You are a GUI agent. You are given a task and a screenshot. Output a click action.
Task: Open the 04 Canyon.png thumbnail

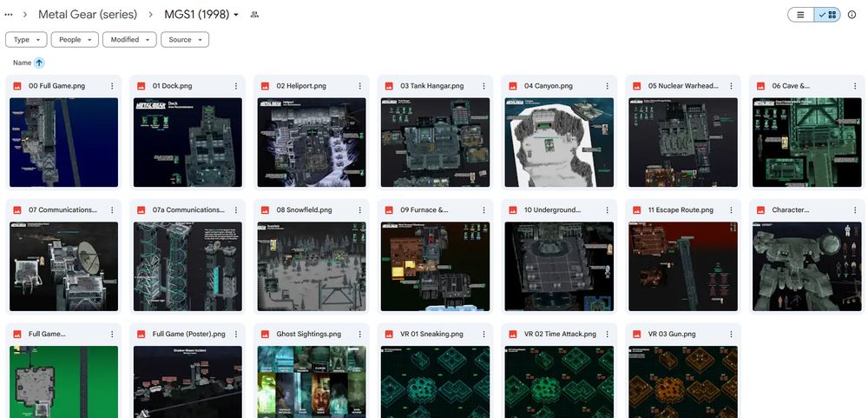pyautogui.click(x=559, y=143)
